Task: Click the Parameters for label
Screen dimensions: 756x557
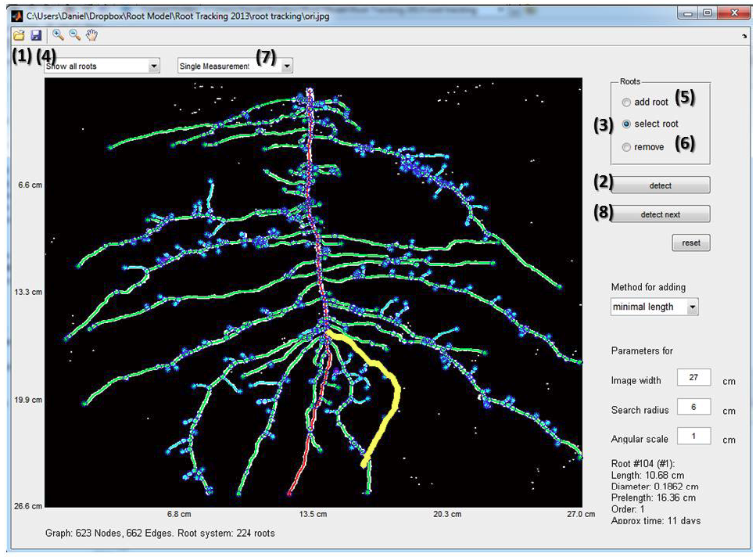Action: click(642, 350)
